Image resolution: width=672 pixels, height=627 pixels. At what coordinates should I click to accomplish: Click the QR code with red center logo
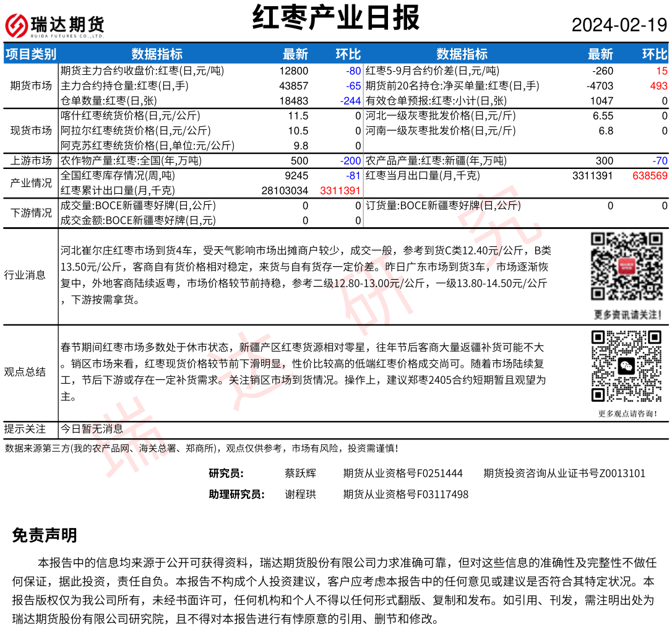point(626,266)
